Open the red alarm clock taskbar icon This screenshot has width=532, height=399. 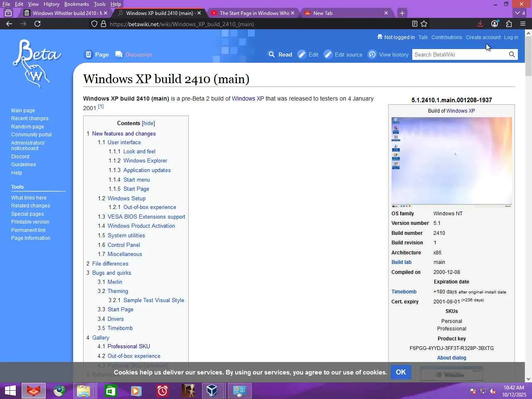click(x=162, y=391)
